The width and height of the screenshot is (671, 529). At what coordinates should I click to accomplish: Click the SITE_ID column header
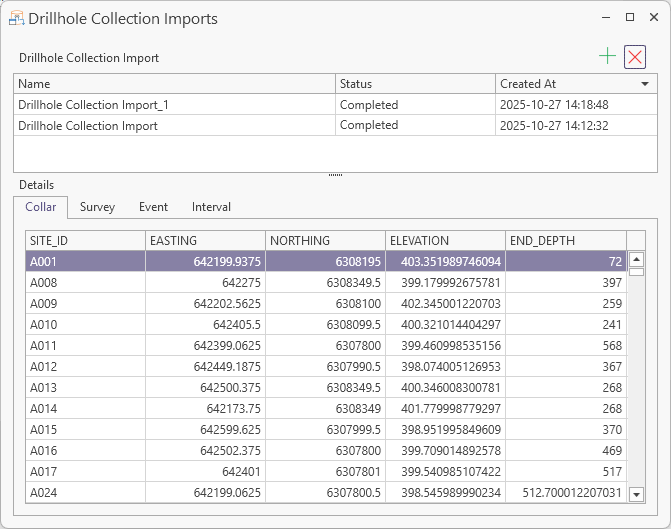85,241
